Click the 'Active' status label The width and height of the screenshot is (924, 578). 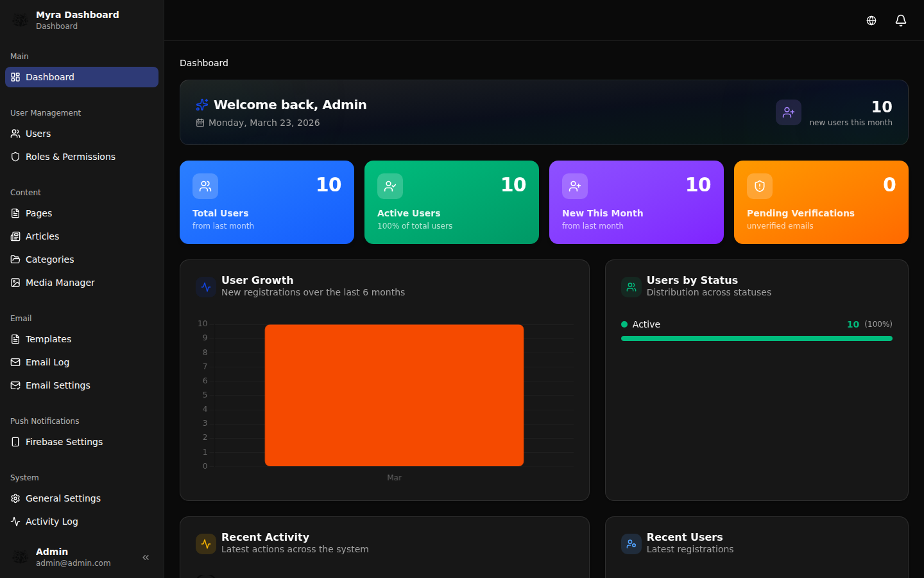(646, 324)
